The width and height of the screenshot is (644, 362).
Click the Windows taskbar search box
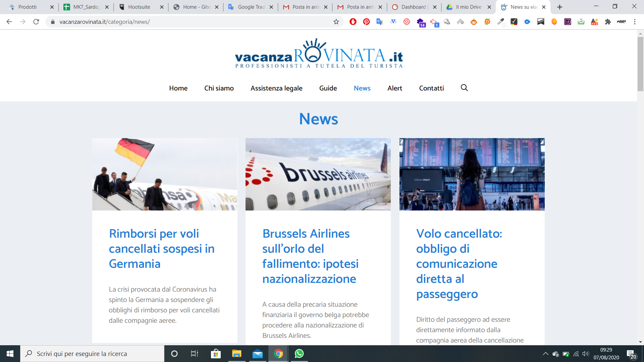click(x=92, y=354)
